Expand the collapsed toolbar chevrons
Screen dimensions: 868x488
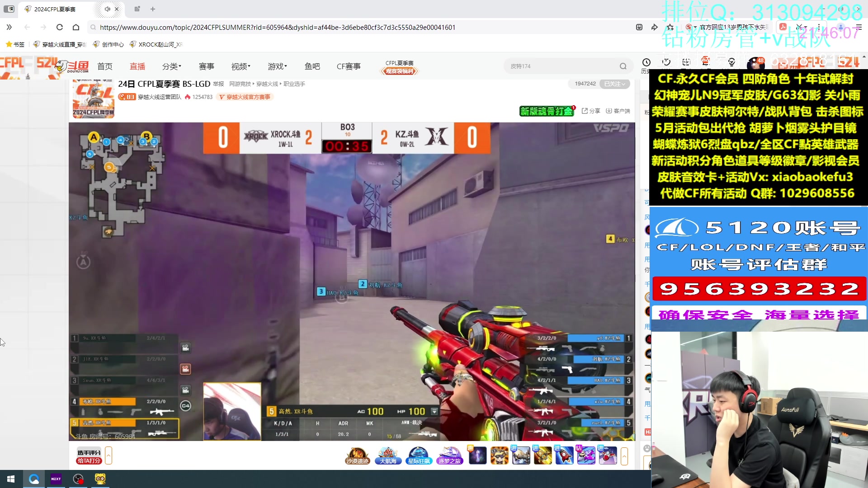9,27
